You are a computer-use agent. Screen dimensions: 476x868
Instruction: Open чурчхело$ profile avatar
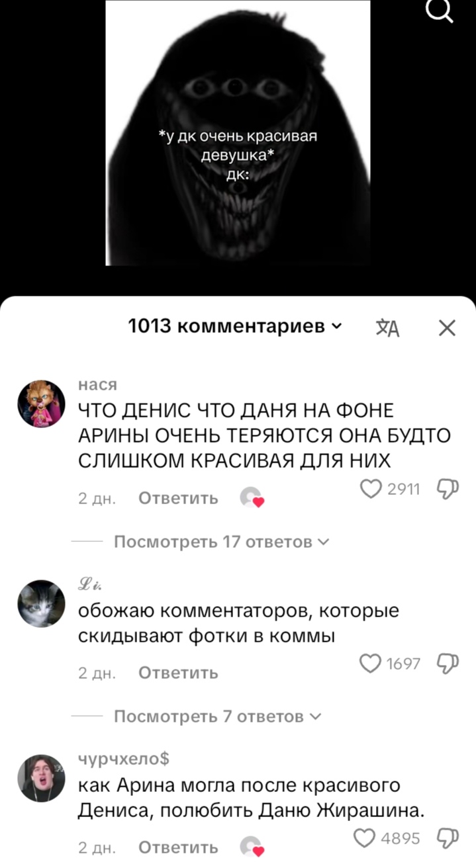click(41, 778)
